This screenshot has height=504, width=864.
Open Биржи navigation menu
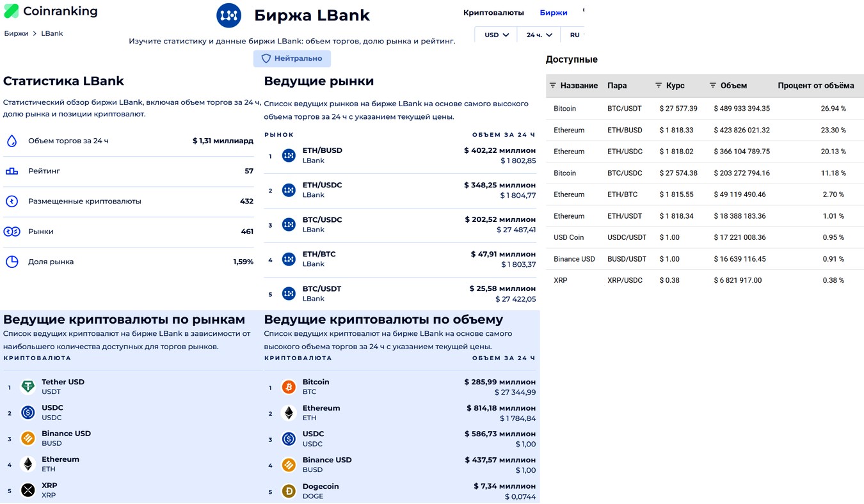tap(554, 12)
